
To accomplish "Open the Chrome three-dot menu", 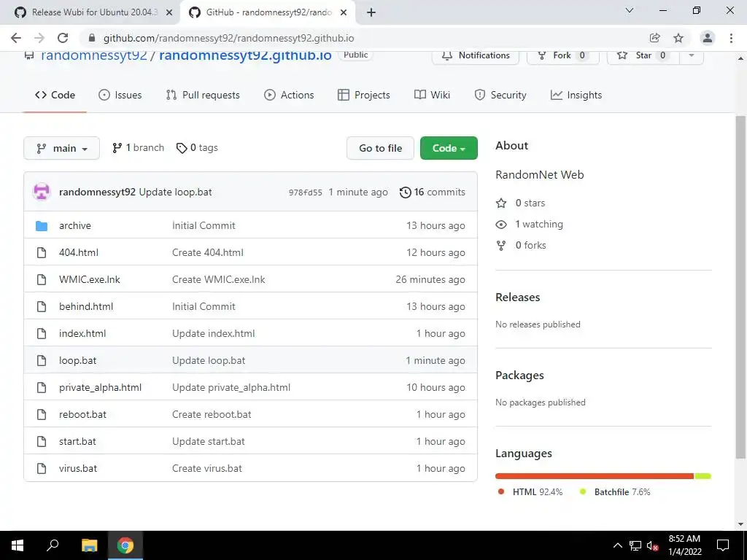I will point(731,38).
